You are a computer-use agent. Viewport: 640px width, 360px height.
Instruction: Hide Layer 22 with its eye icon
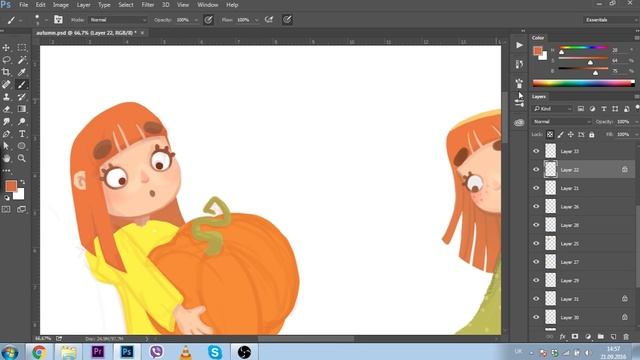point(536,170)
